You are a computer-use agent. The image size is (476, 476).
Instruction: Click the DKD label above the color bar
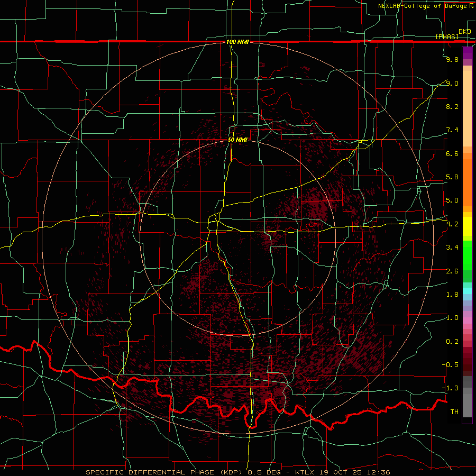point(464,31)
